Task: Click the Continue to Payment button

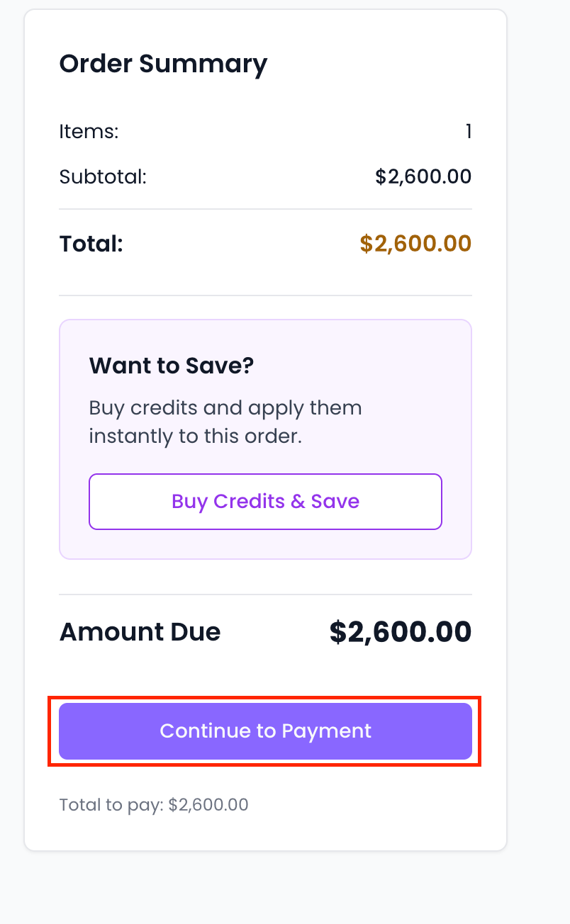Action: 265,731
